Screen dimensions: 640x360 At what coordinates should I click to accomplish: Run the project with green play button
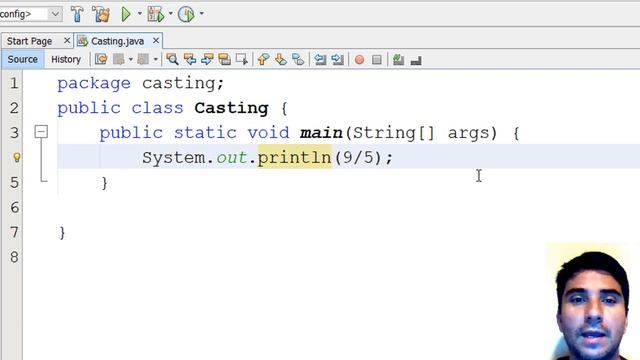click(126, 14)
